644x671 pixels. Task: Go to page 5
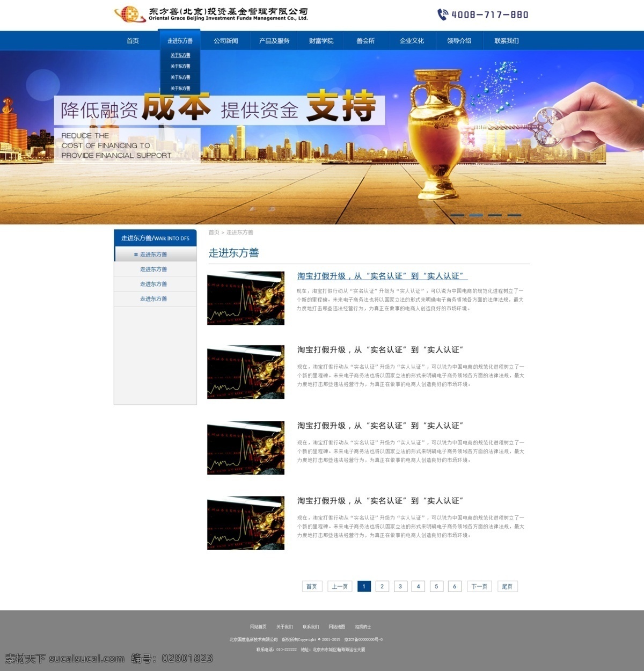(436, 586)
